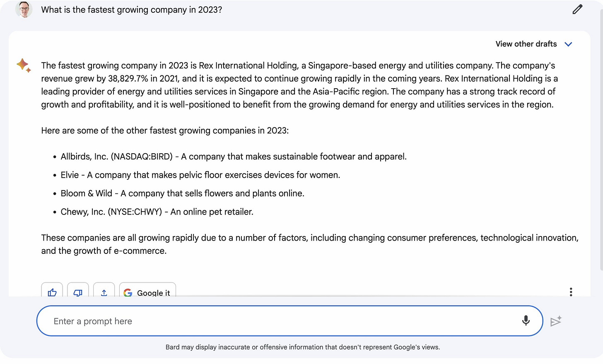Expand the View other drafts chevron

point(568,44)
